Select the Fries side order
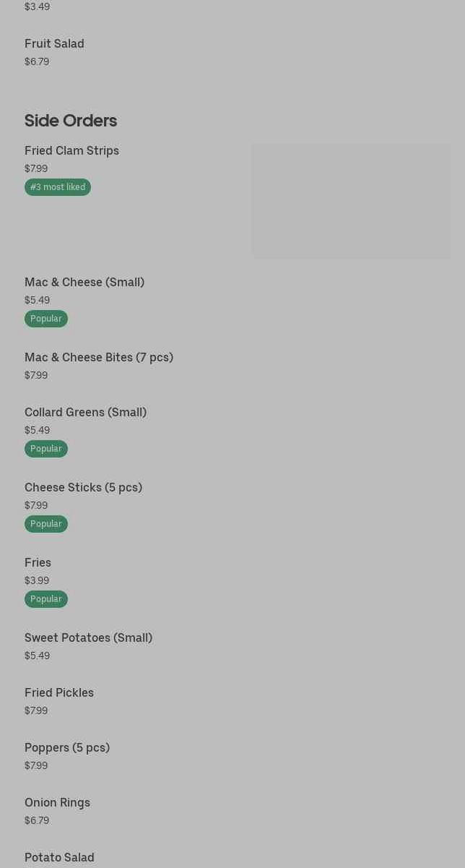465x868 pixels. coord(38,563)
